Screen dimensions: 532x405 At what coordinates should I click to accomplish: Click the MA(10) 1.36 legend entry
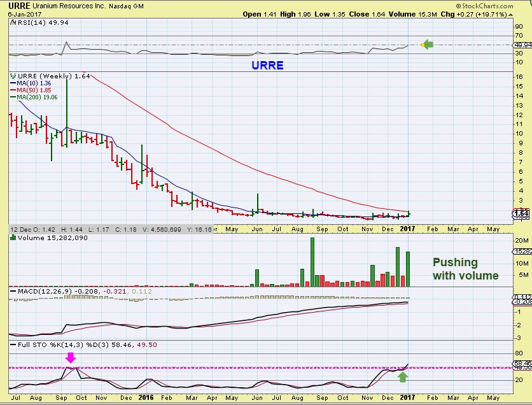[31, 83]
